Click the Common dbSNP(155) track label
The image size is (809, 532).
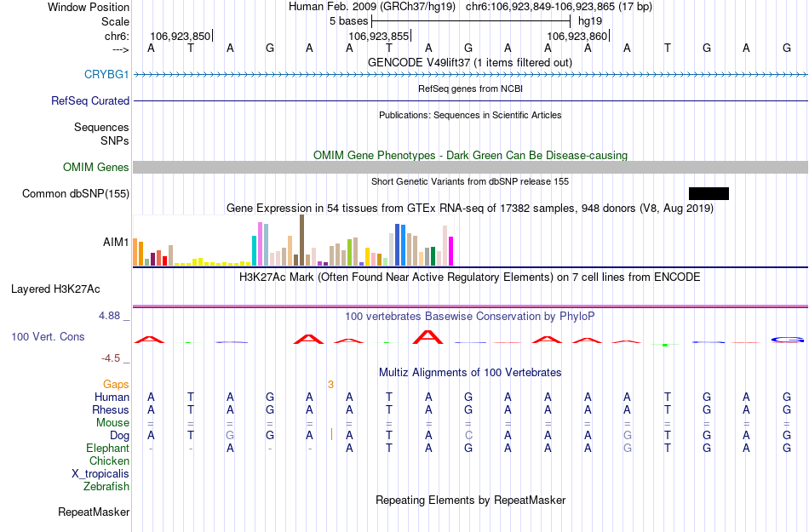[75, 194]
